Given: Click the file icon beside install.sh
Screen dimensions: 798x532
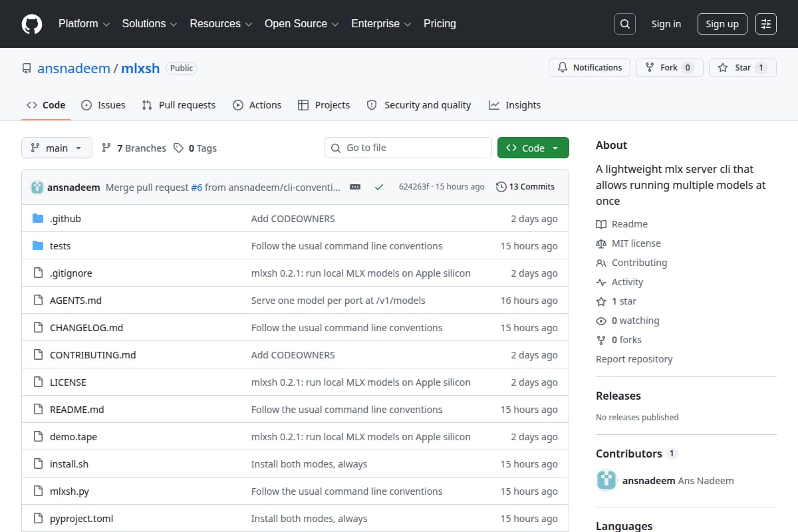Looking at the screenshot, I should pos(38,464).
